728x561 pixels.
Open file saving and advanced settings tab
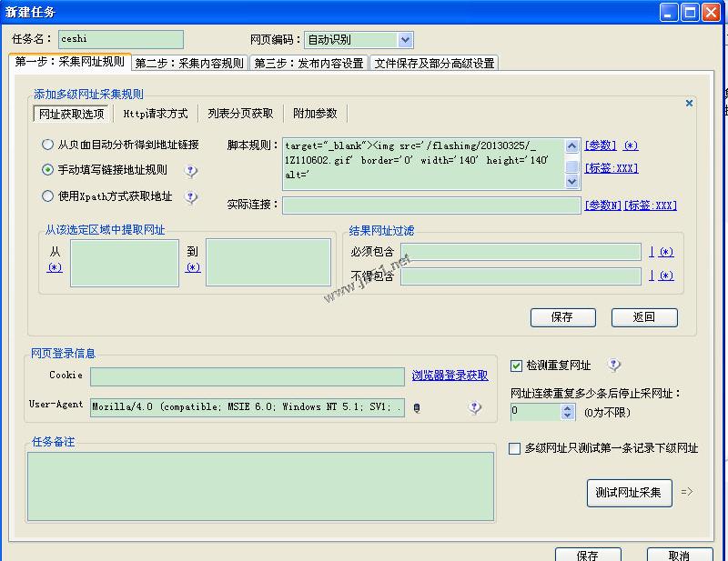[x=434, y=63]
